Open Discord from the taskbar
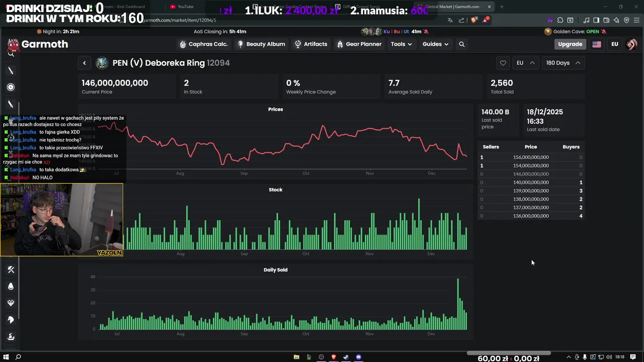Image resolution: width=644 pixels, height=362 pixels. [358, 357]
